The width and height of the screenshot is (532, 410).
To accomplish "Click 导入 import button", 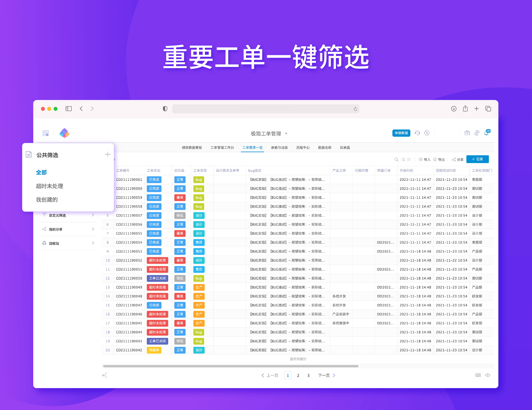I will pos(424,159).
